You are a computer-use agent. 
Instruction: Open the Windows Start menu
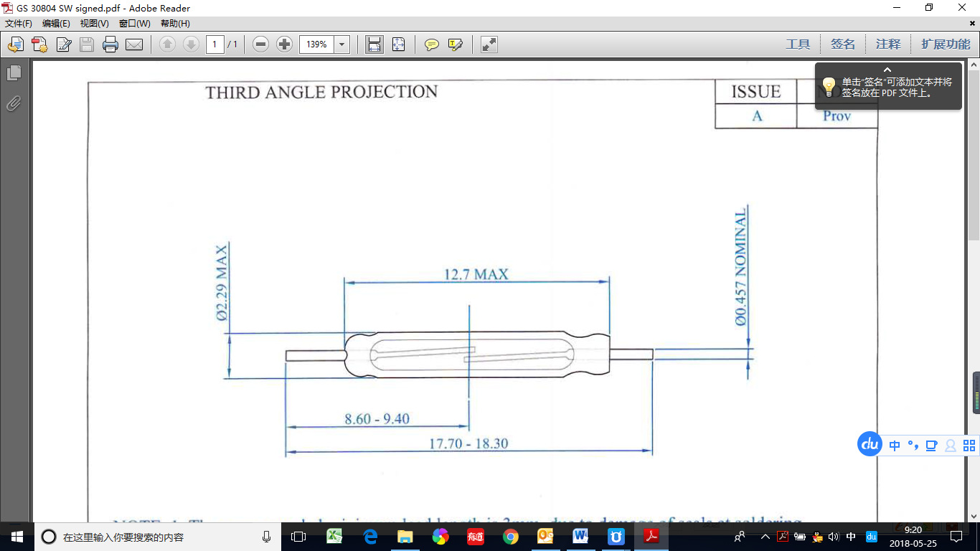click(x=17, y=537)
